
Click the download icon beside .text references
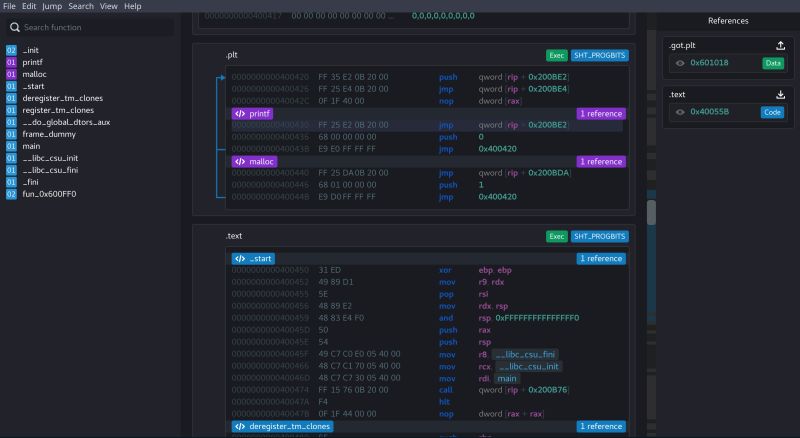780,94
